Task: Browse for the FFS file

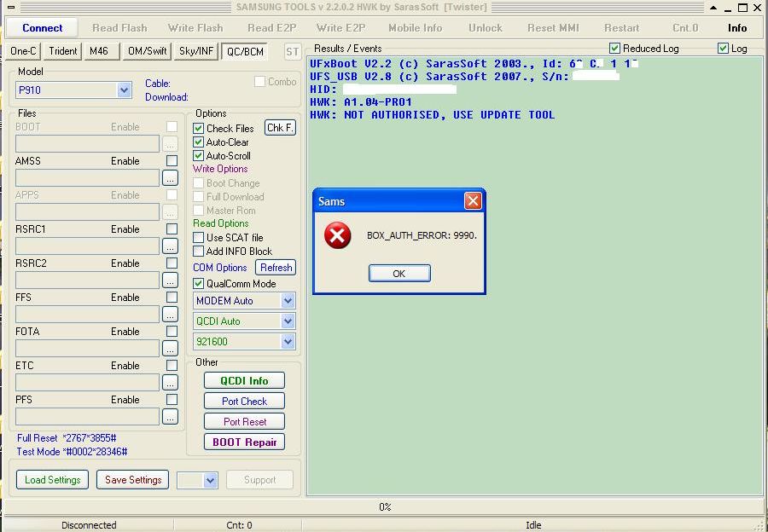Action: click(x=170, y=315)
